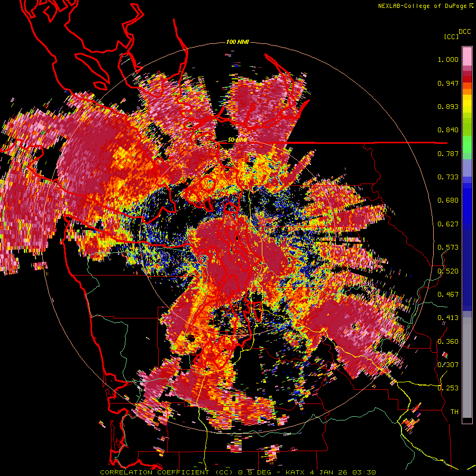Click the 0.893 legend value
The width and height of the screenshot is (476, 476).
click(x=448, y=106)
